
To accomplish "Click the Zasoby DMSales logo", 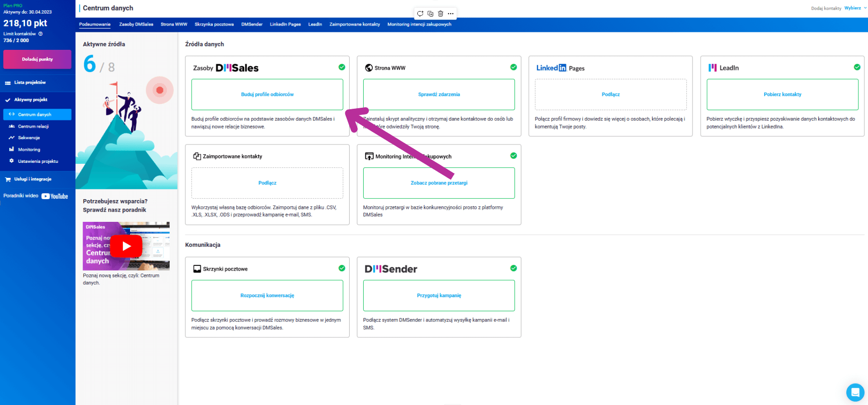I will coord(226,68).
